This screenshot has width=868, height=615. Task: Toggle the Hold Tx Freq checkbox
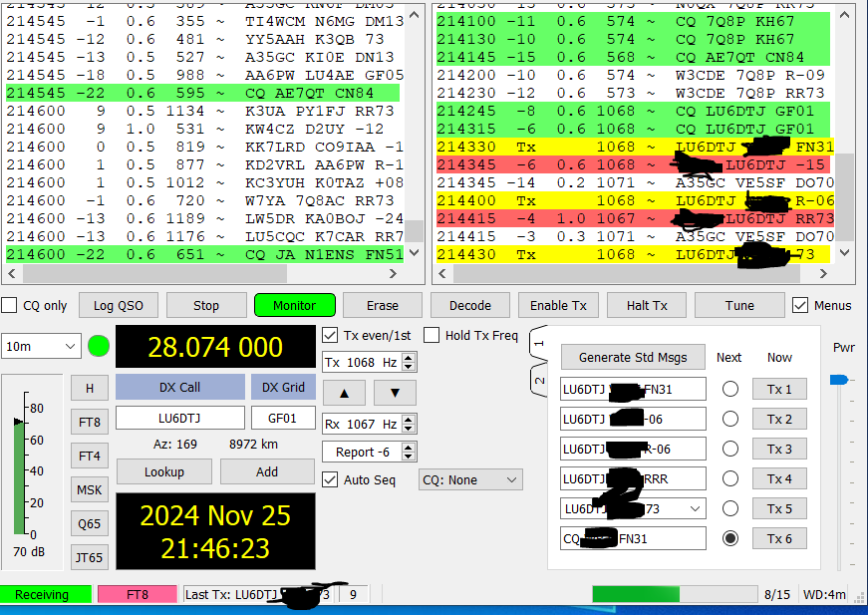point(432,336)
